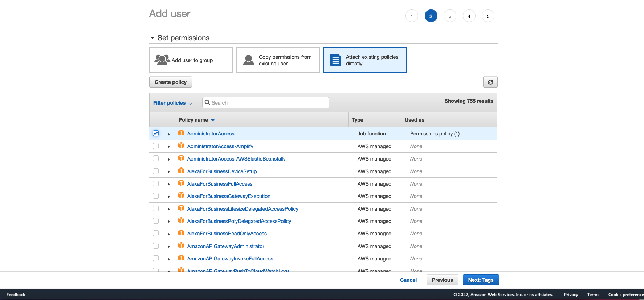Click the AlexaForBusinessLifesizeDelegatedAccessPolicy icon
644x300 pixels.
coord(181,208)
